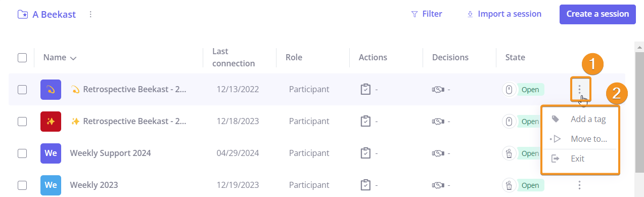Toggle the select-all checkbox in the header
This screenshot has height=197, width=644.
[x=22, y=58]
